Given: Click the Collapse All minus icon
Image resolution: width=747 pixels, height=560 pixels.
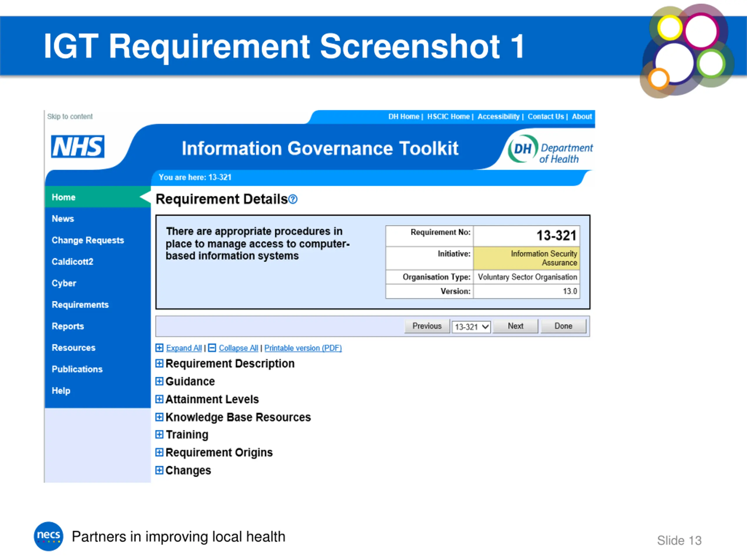Looking at the screenshot, I should tap(212, 348).
